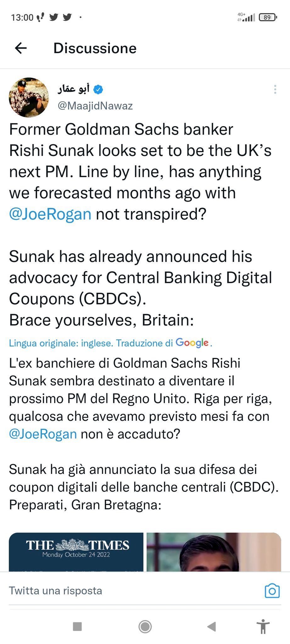This screenshot has width=290, height=644.
Task: Open the tweet's three-dot options menu
Action: pos(275,90)
